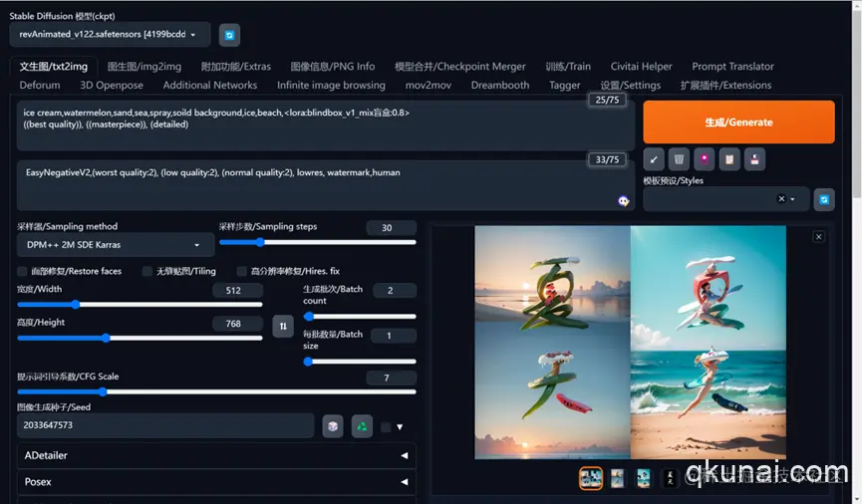The width and height of the screenshot is (862, 504).
Task: Click the Batch count value field
Action: (x=395, y=290)
